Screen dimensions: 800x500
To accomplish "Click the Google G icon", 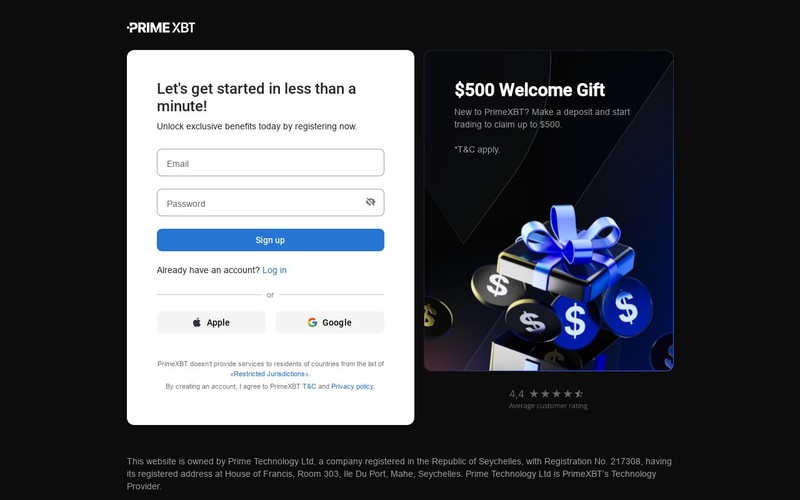I will 312,322.
